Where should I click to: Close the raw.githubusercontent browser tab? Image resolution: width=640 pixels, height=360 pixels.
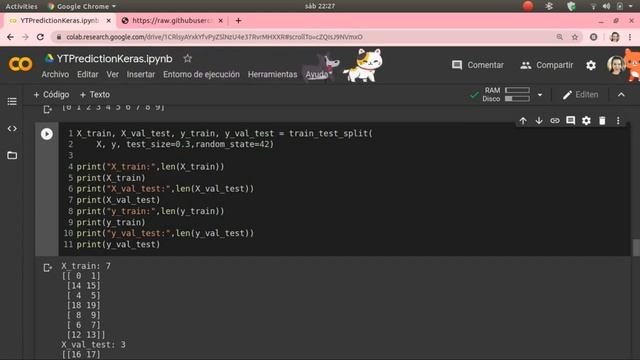[221, 20]
